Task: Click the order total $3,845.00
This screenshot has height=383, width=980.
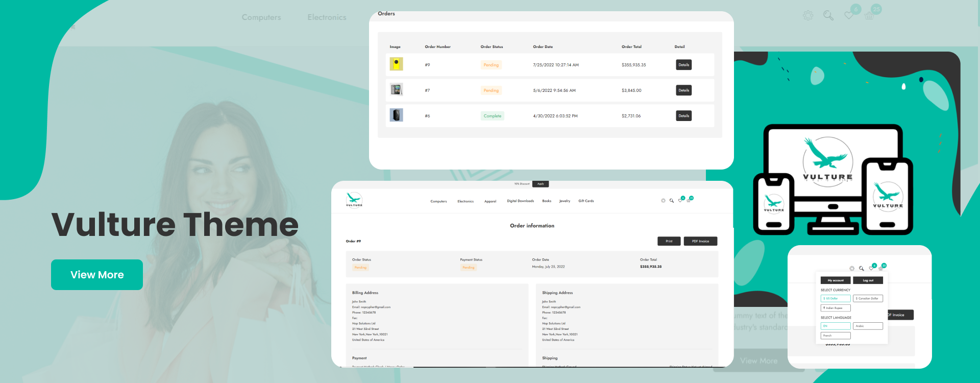Action: click(x=631, y=90)
